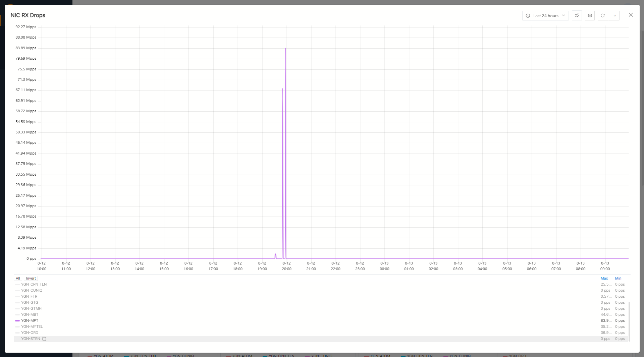Viewport: 644px width, 357px height.
Task: Show the YGN-ORD series
Action: click(30, 333)
